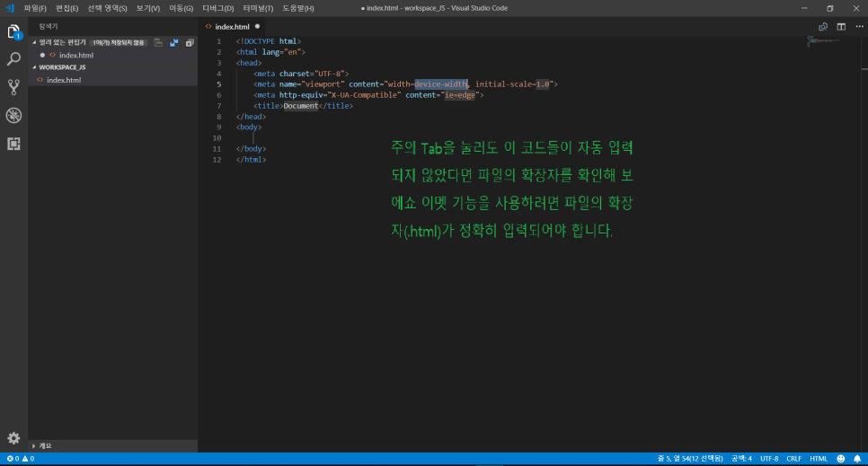
Task: Open the 도움말(H) menu
Action: pyautogui.click(x=297, y=8)
